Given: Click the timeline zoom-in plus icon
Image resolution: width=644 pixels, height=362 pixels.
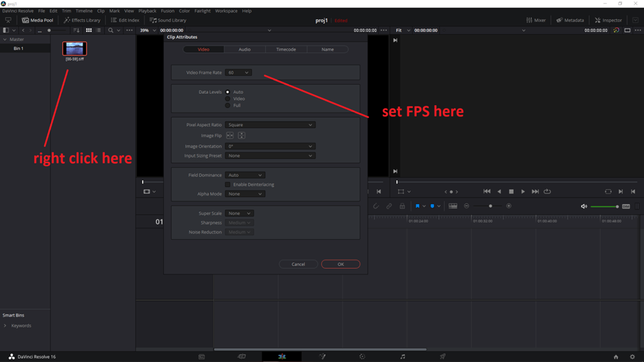Looking at the screenshot, I should tap(509, 206).
